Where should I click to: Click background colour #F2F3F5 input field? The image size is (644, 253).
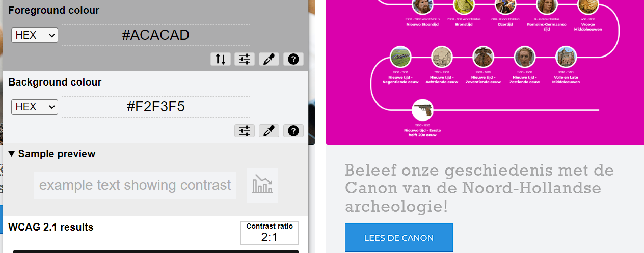click(x=156, y=107)
